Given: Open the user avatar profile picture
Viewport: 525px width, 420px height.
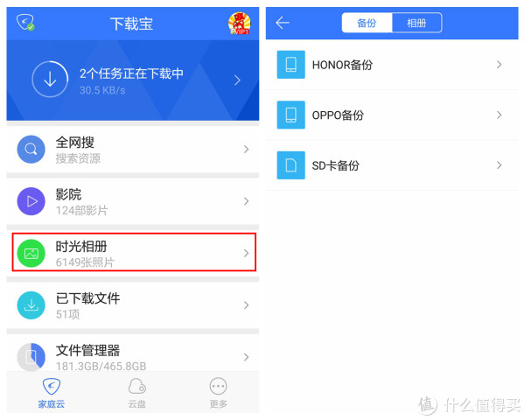Looking at the screenshot, I should (x=239, y=23).
